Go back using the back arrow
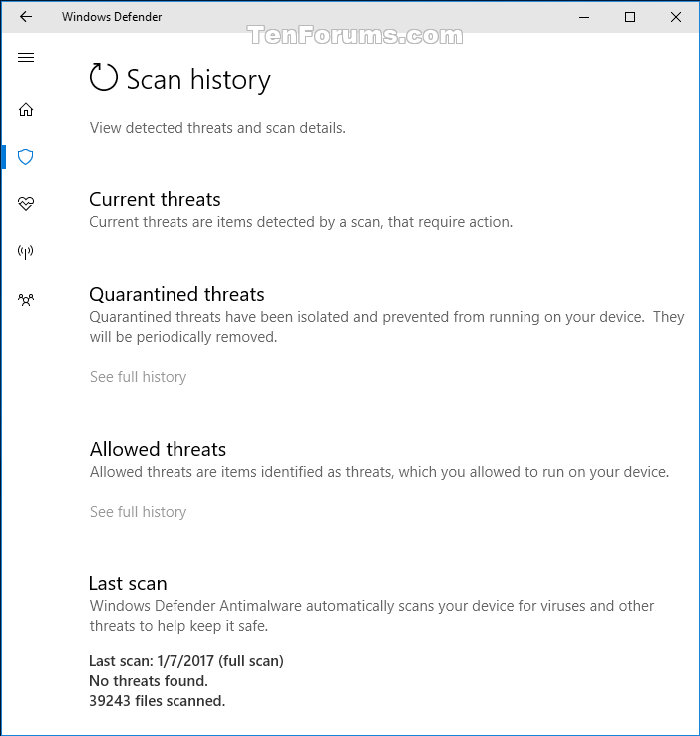 click(26, 17)
